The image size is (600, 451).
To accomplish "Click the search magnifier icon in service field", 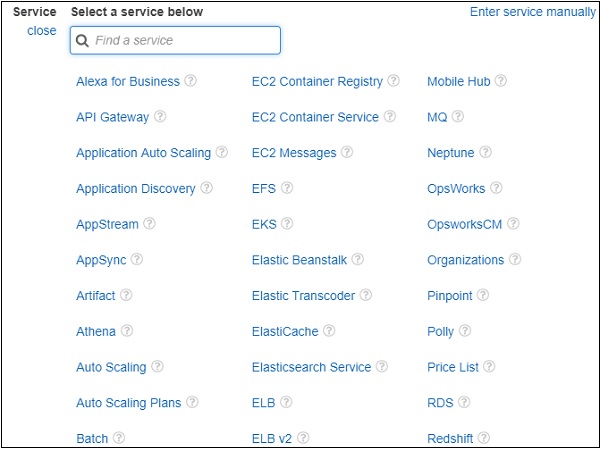I will pyautogui.click(x=83, y=41).
